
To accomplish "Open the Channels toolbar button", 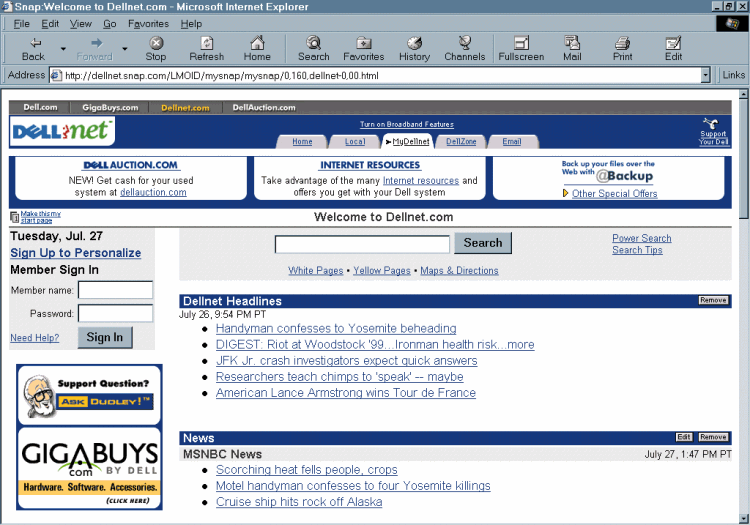I will [465, 48].
